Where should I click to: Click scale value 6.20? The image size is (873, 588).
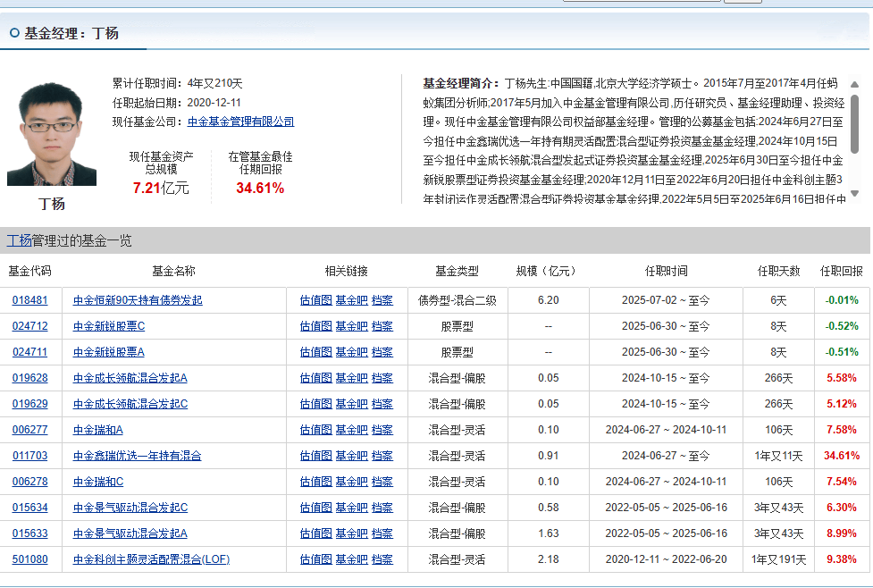tap(549, 300)
